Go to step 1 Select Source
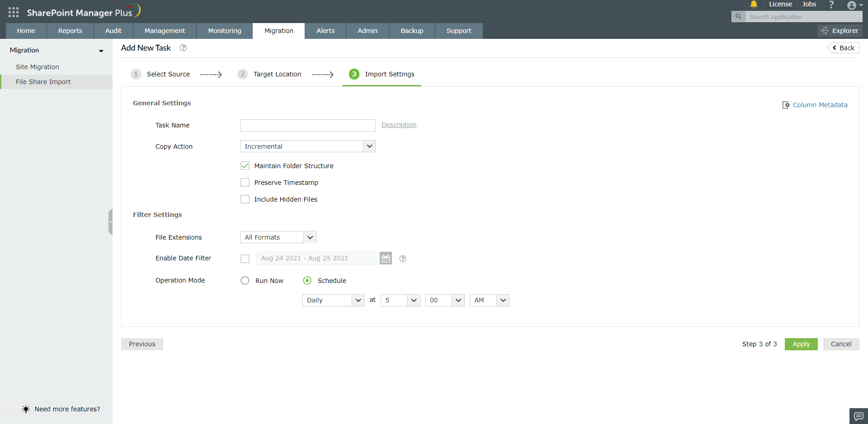The image size is (868, 424). pyautogui.click(x=160, y=74)
